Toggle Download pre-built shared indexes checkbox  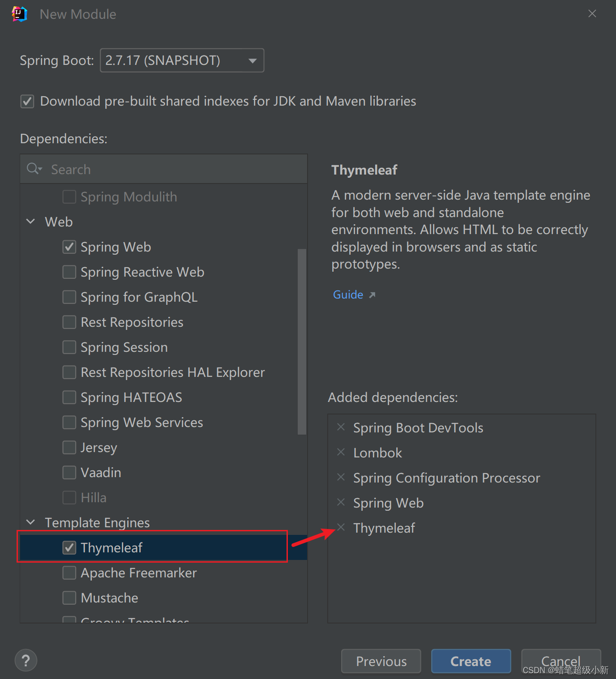click(x=27, y=101)
